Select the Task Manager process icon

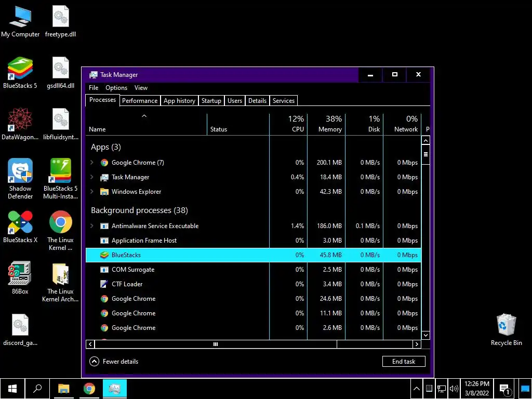click(104, 177)
